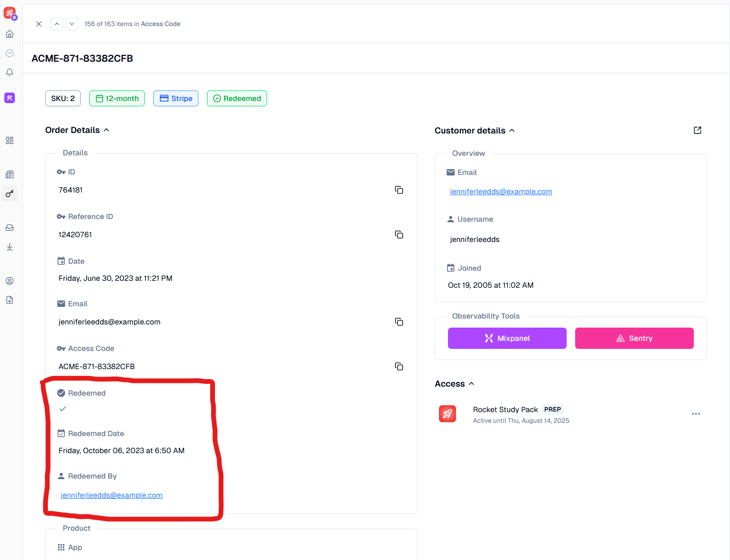The width and height of the screenshot is (730, 560).
Task: Copy the order ID 764181
Action: [399, 190]
